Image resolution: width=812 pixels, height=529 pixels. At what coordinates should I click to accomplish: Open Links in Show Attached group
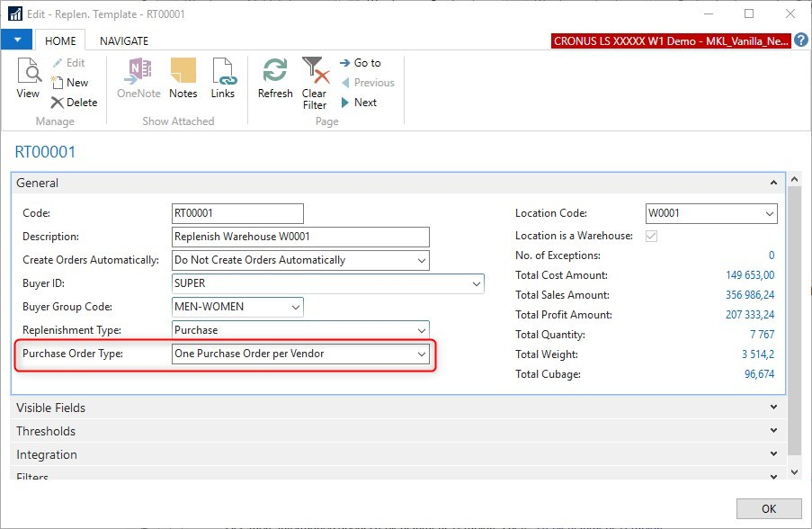[222, 79]
